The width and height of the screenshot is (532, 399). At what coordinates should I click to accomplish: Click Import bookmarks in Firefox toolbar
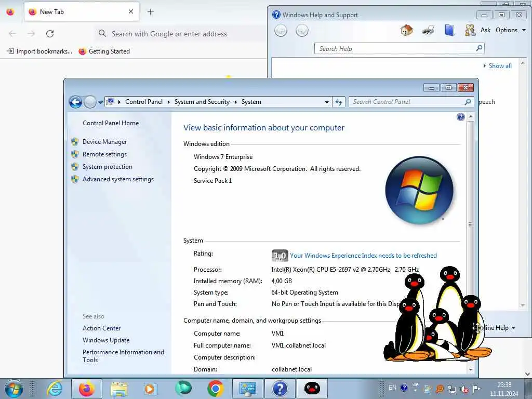[x=39, y=51]
